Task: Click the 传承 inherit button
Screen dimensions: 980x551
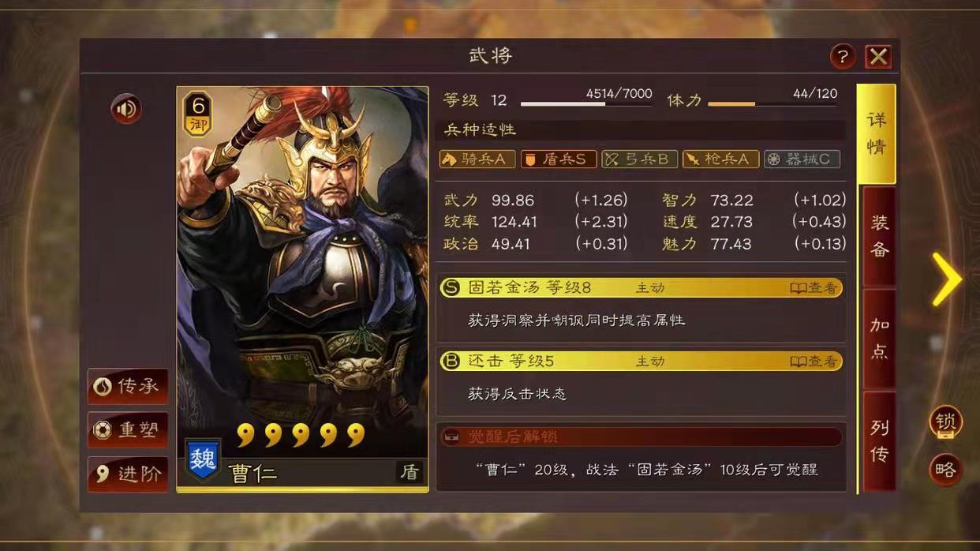Action: tap(128, 386)
